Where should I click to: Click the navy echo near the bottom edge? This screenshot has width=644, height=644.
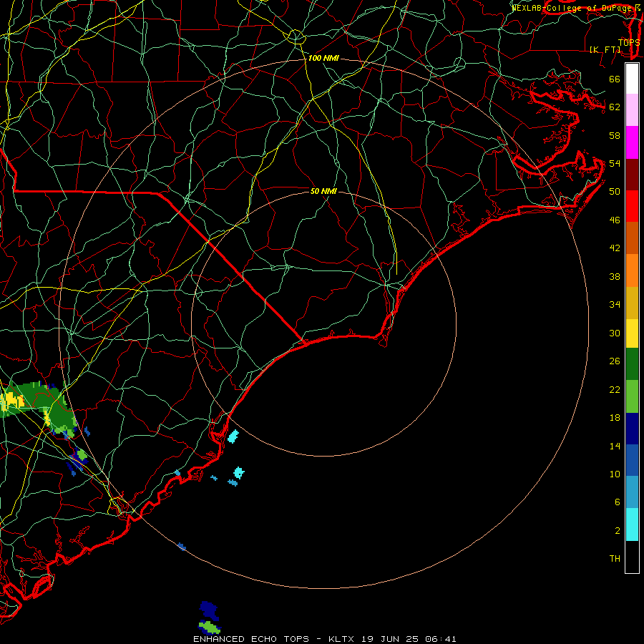(x=209, y=610)
